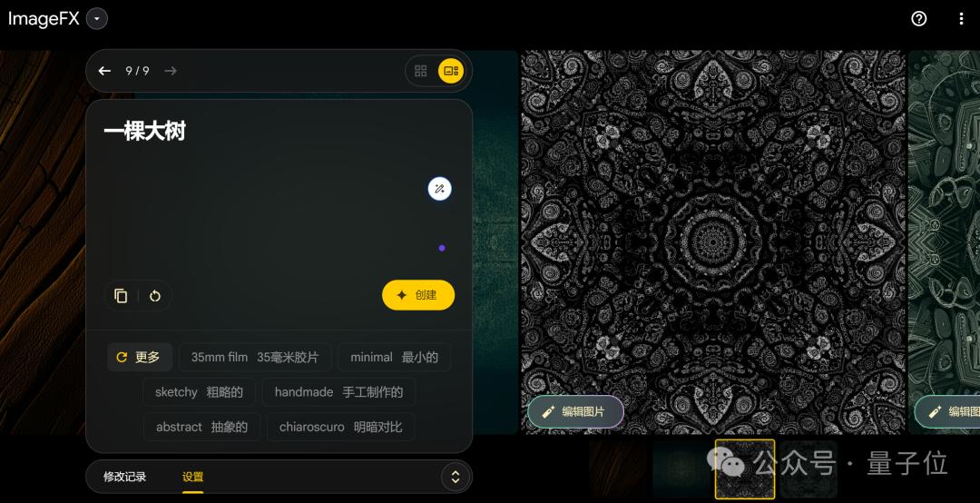
Task: Open the ImageFX app switcher dropdown
Action: tap(97, 18)
